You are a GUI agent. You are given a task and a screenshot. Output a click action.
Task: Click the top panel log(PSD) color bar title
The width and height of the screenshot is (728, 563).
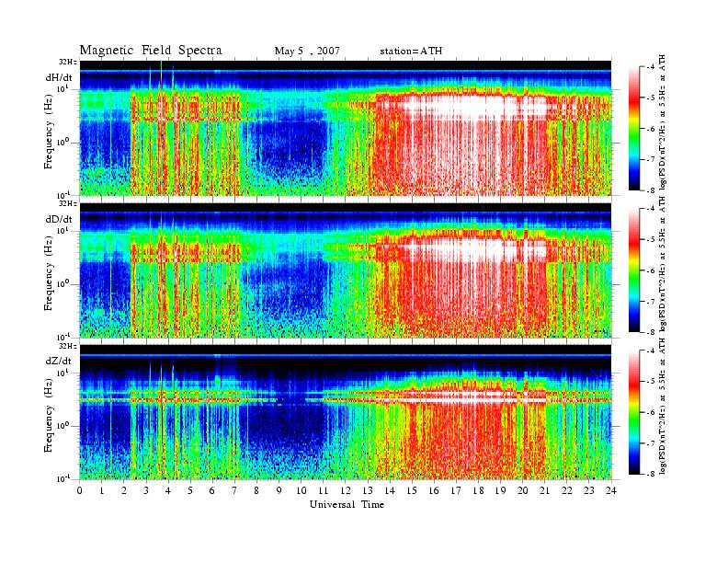663,122
